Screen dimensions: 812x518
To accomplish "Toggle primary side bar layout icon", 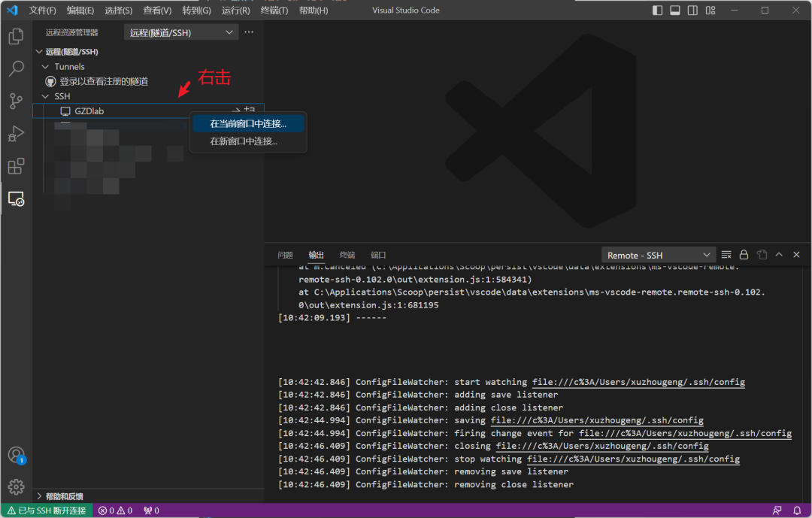I will tap(657, 10).
